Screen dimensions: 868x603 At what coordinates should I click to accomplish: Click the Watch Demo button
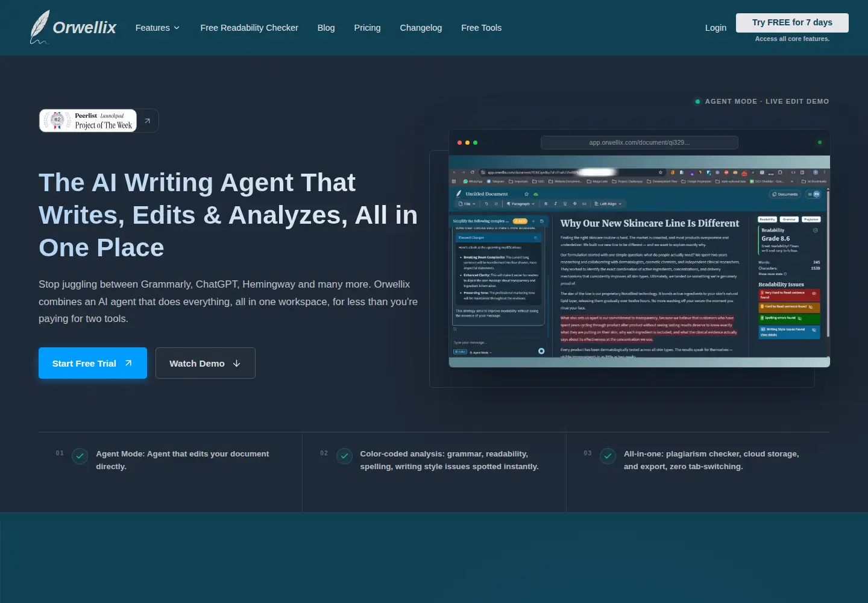click(x=206, y=363)
